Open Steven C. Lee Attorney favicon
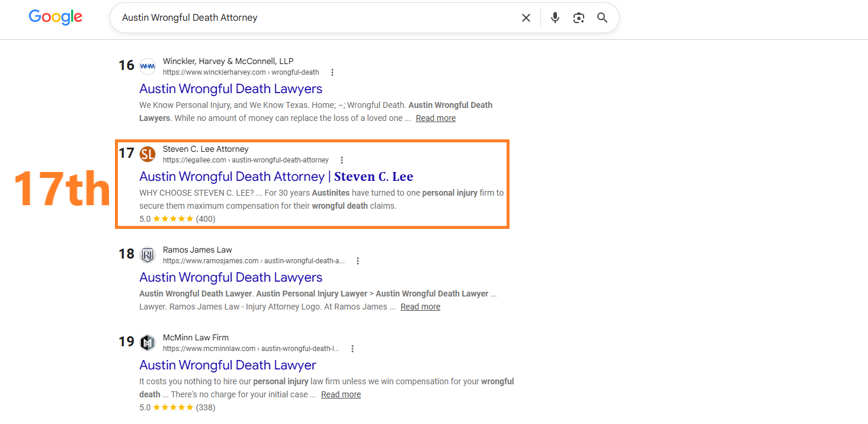Image resolution: width=868 pixels, height=424 pixels. pos(148,154)
